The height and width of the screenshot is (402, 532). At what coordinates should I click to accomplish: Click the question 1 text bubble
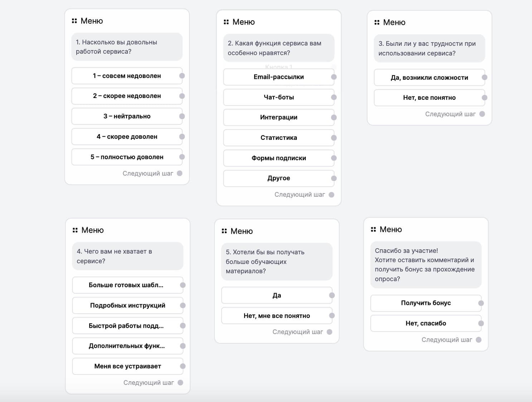127,47
